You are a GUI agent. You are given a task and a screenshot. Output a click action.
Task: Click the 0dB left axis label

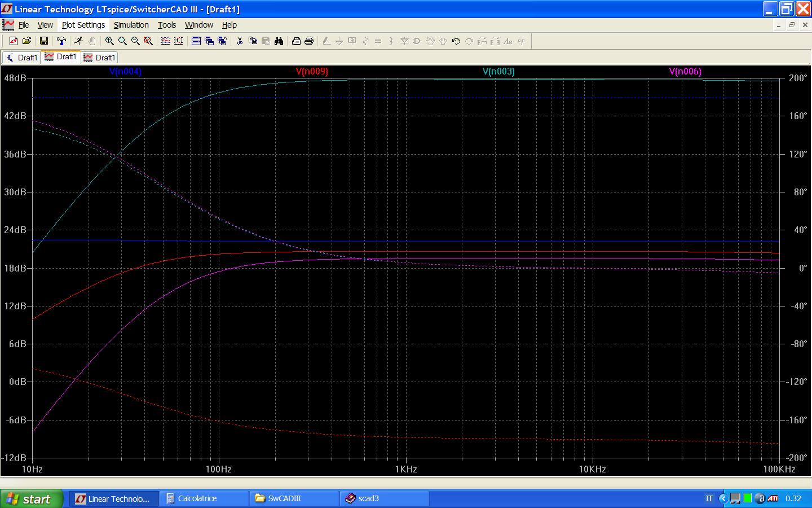(x=17, y=382)
